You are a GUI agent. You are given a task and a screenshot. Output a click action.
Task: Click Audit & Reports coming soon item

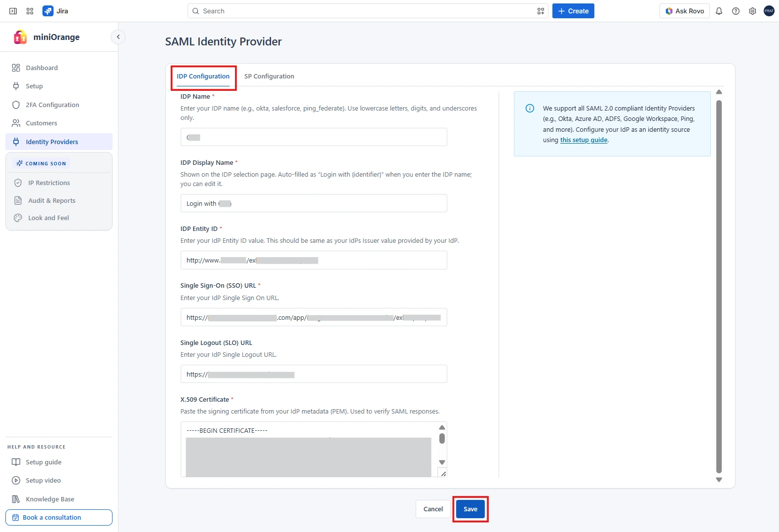point(59,200)
